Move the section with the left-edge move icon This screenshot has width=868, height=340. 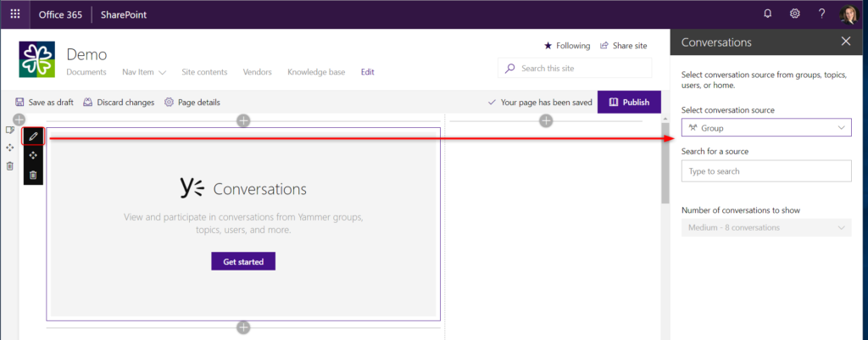pyautogui.click(x=9, y=148)
